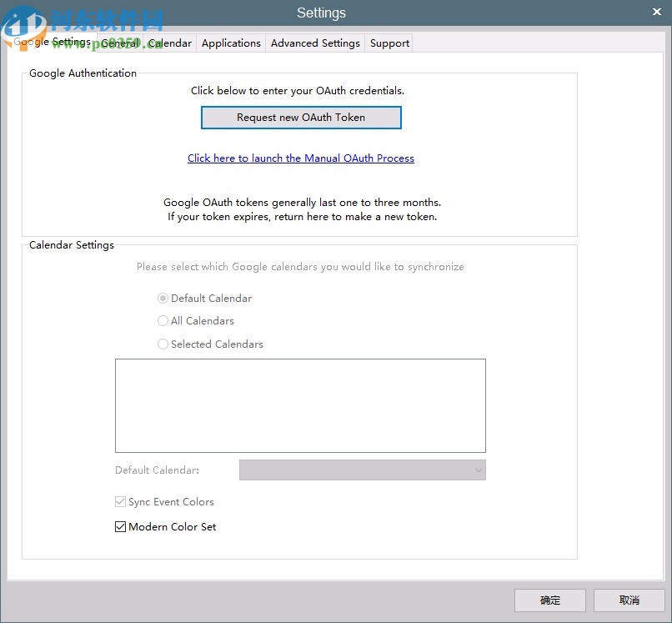This screenshot has width=672, height=623.
Task: Switch to the Support tab
Action: [x=389, y=43]
